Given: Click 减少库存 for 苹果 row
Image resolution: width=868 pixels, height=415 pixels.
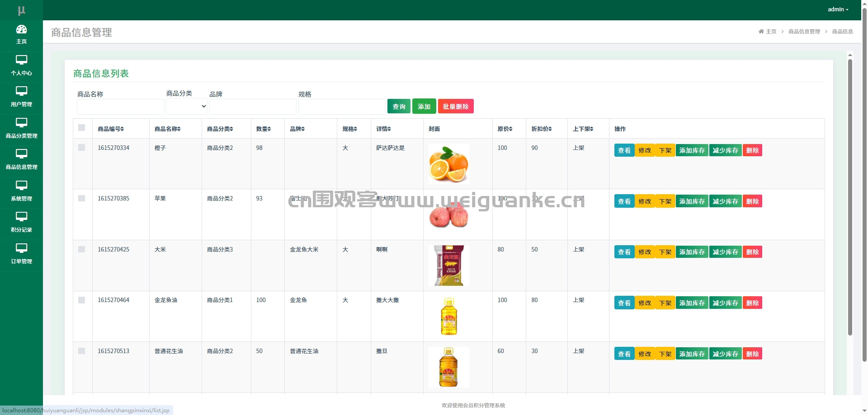Looking at the screenshot, I should 725,201.
